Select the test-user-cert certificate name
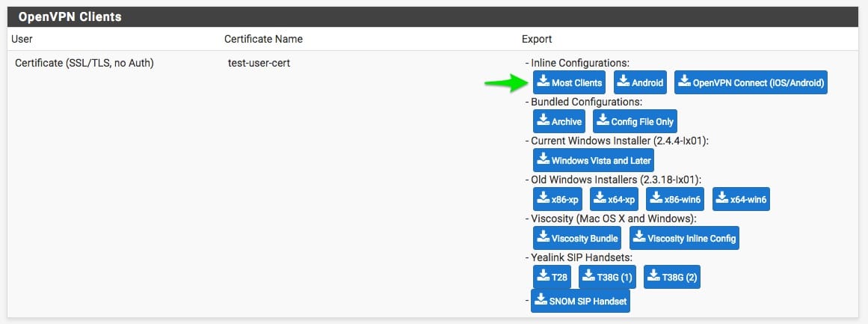868x324 pixels. (x=259, y=63)
